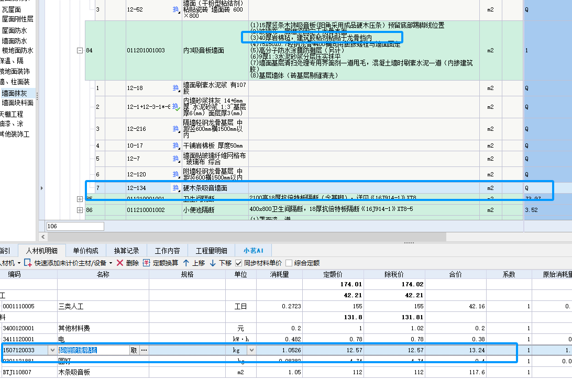Open the 工作内容 tab
The image size is (572, 392).
click(167, 251)
